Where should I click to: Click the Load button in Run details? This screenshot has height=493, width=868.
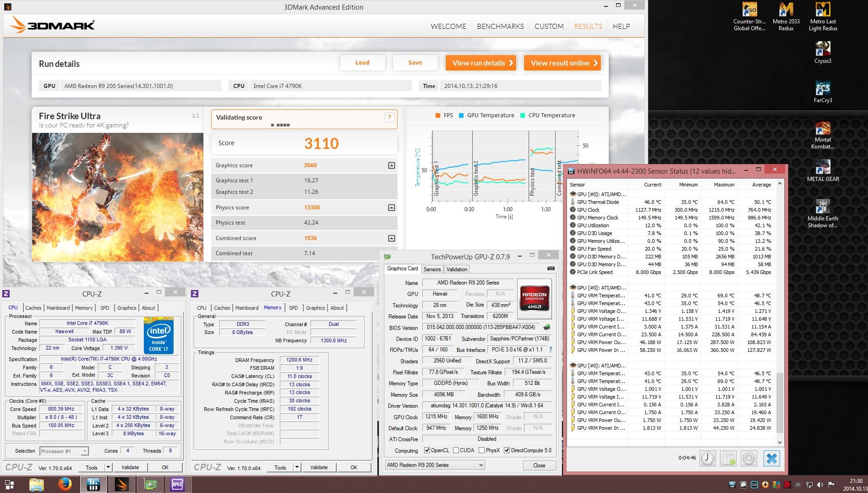coord(362,63)
